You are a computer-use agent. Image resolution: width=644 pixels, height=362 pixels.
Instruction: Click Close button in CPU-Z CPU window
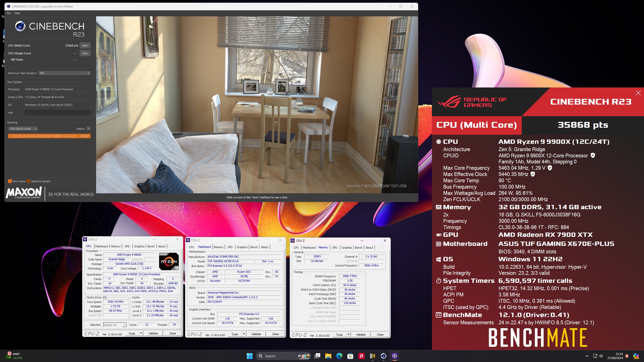(x=173, y=333)
